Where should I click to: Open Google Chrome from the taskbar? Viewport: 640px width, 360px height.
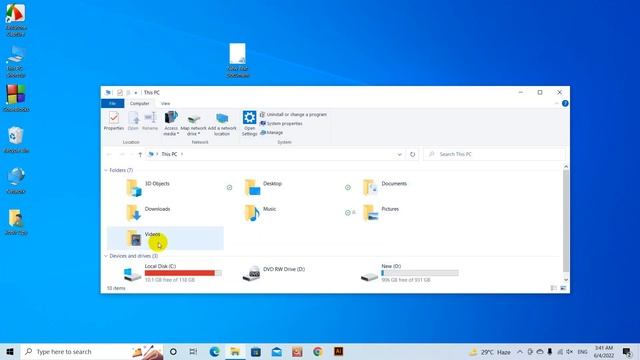(318, 351)
